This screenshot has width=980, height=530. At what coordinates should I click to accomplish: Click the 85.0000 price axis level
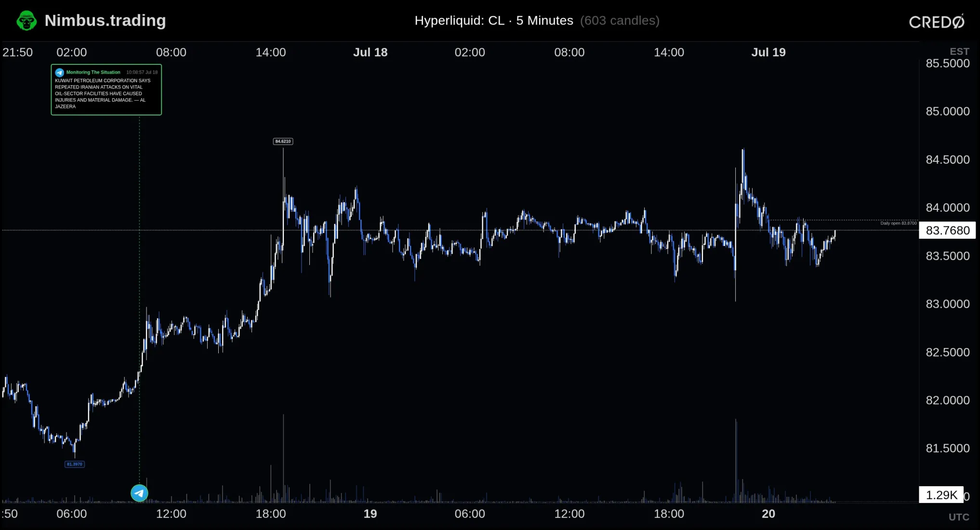[947, 111]
